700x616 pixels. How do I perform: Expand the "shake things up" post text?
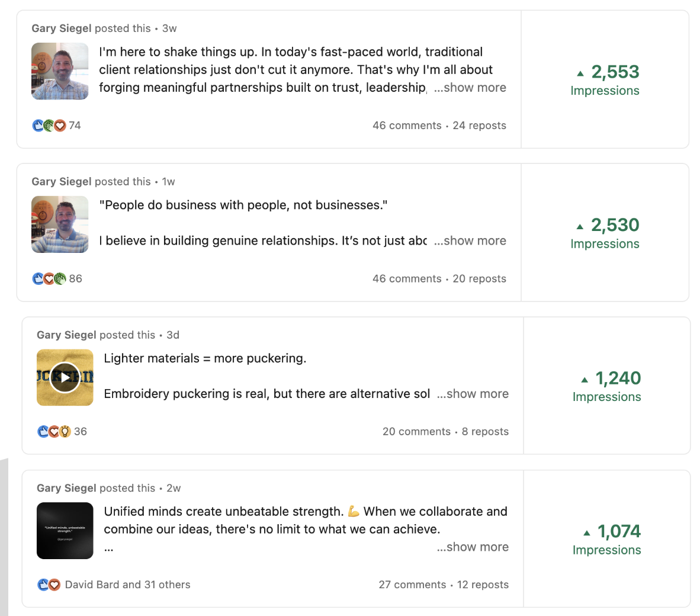pos(470,88)
